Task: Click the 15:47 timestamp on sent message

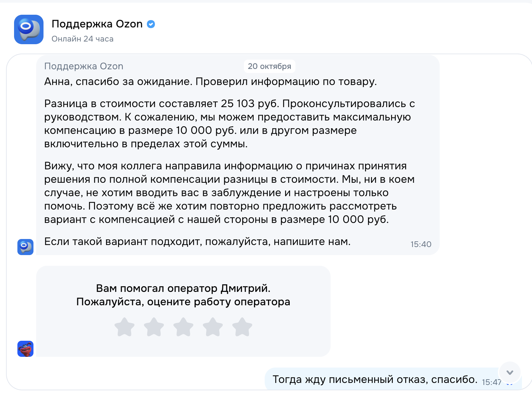Action: pyautogui.click(x=491, y=382)
